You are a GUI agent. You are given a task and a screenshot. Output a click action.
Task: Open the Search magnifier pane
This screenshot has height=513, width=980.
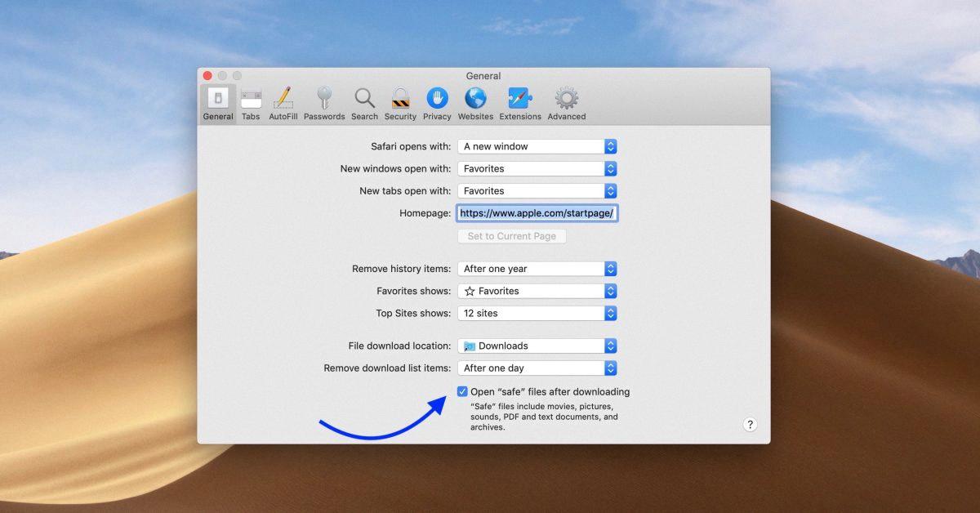tap(364, 104)
